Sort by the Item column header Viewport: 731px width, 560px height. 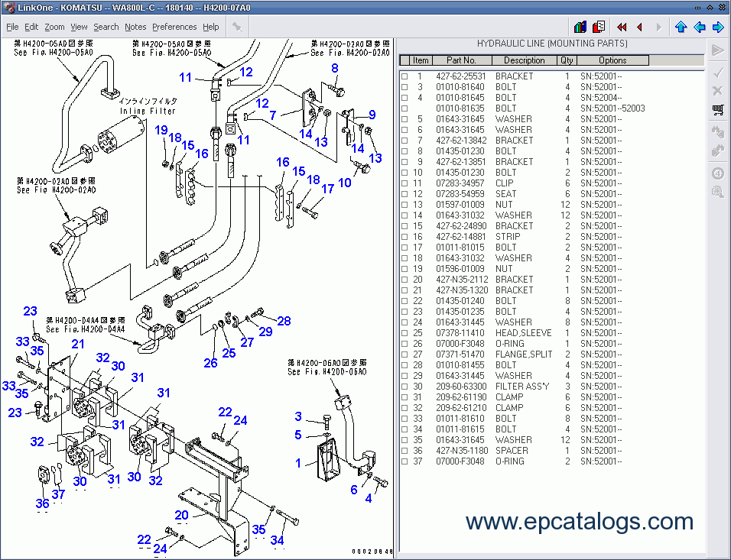(x=421, y=60)
